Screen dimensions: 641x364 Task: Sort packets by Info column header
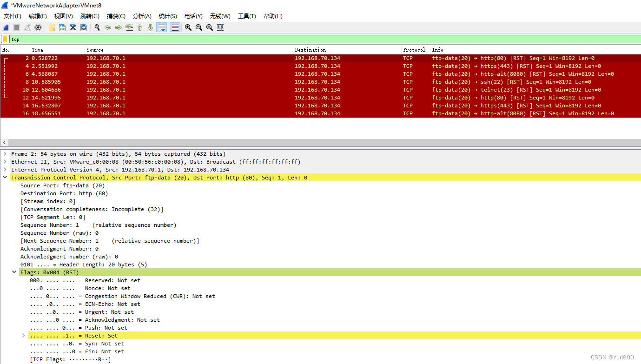tap(535, 50)
